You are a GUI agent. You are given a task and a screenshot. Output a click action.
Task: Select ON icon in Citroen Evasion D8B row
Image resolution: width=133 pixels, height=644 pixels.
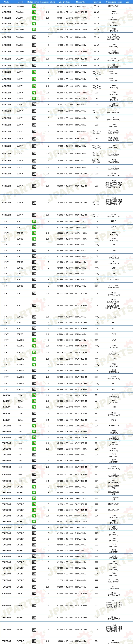(34, 45)
